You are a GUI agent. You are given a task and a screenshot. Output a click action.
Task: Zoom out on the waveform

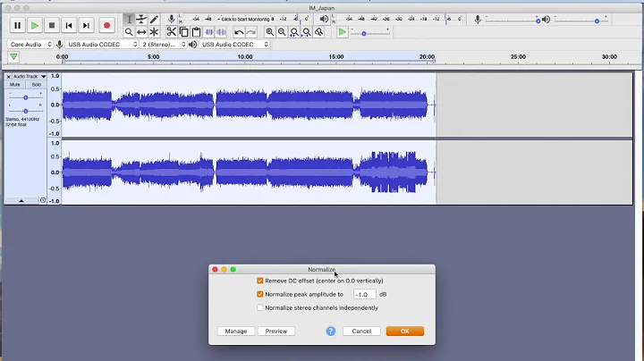click(282, 32)
